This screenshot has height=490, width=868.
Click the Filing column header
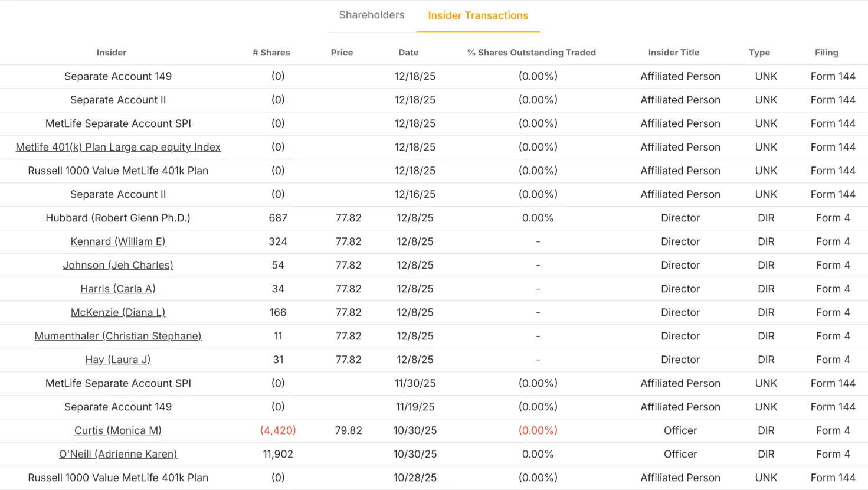[826, 53]
